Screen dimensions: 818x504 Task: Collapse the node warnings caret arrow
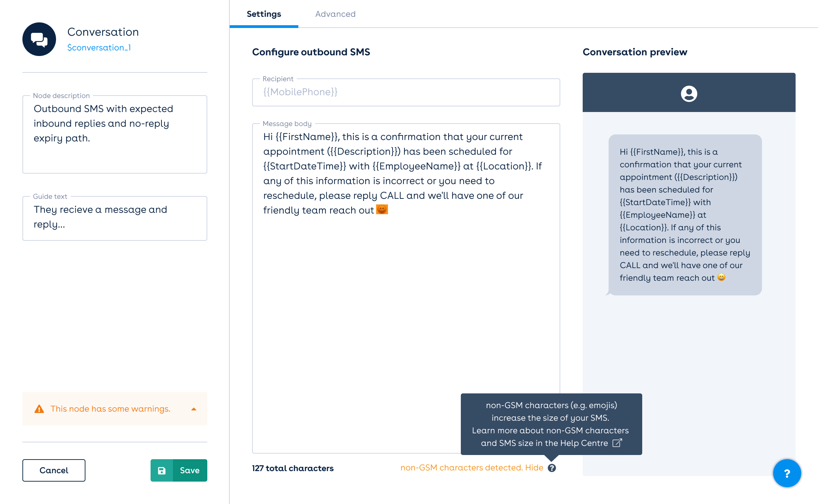(194, 409)
